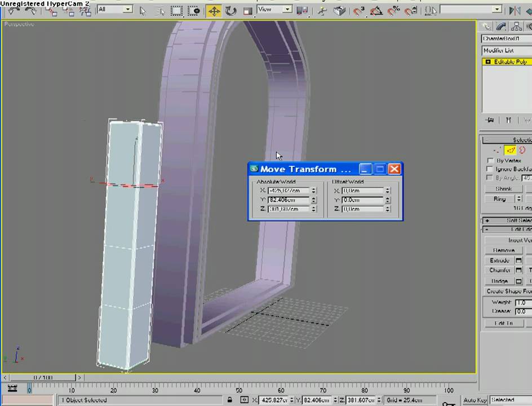Expand the Soft Selection rollout
This screenshot has height=406, width=532.
coord(507,220)
